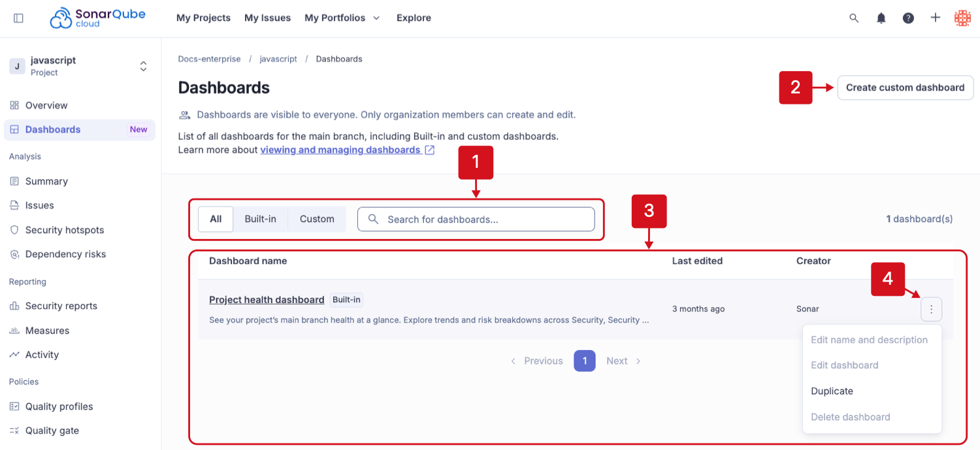This screenshot has height=450, width=980.
Task: Click the Dependency risks icon
Action: (x=14, y=254)
